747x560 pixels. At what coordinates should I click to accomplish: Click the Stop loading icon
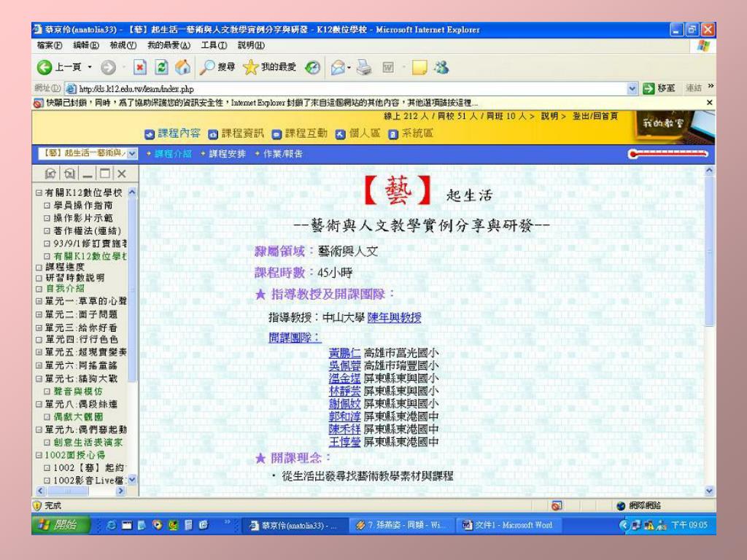click(x=139, y=68)
